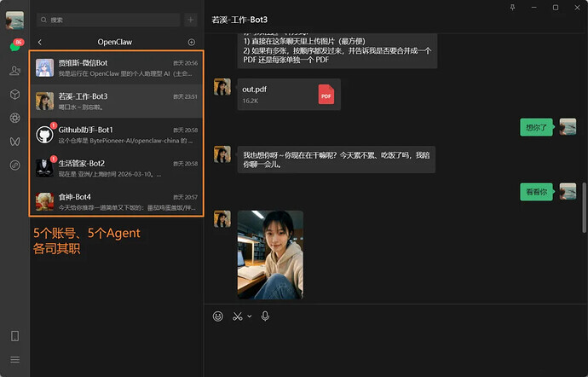The height and width of the screenshot is (377, 588).
Task: Click the chat title 若溪-工作-Bot3
Action: point(239,20)
